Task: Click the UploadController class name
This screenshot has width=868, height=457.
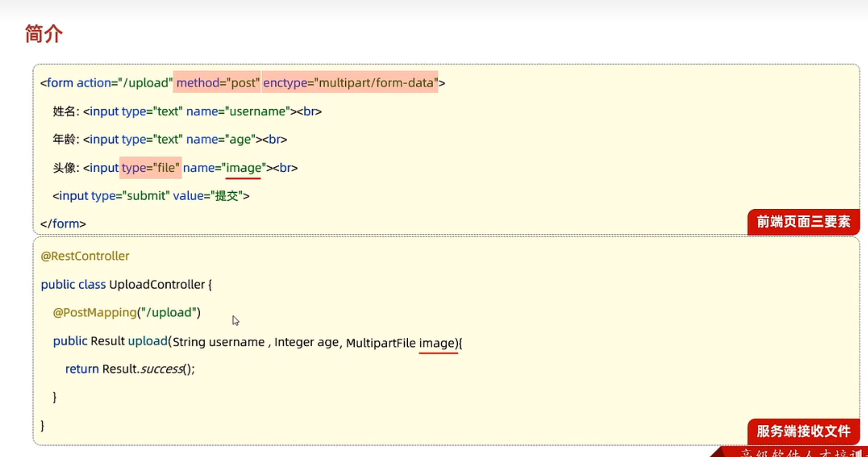Action: 157,285
